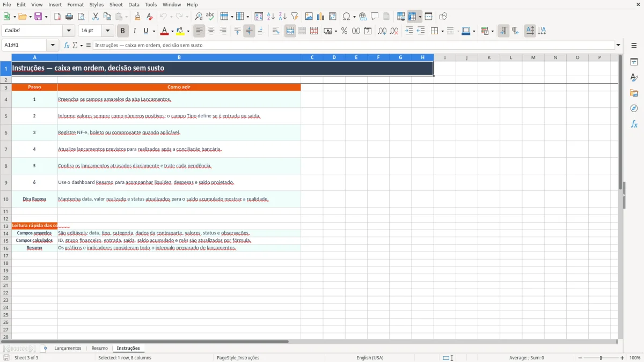The height and width of the screenshot is (362, 644).
Task: Click the Print icon
Action: (x=69, y=17)
